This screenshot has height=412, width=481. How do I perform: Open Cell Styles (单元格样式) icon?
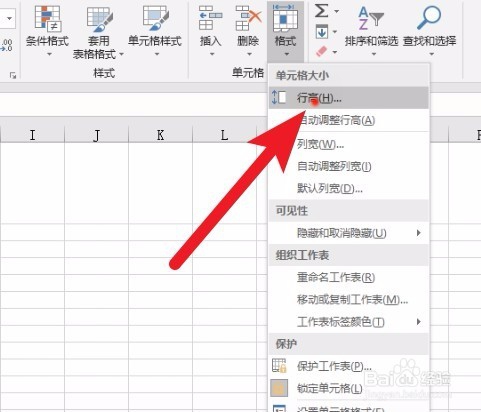tap(155, 18)
